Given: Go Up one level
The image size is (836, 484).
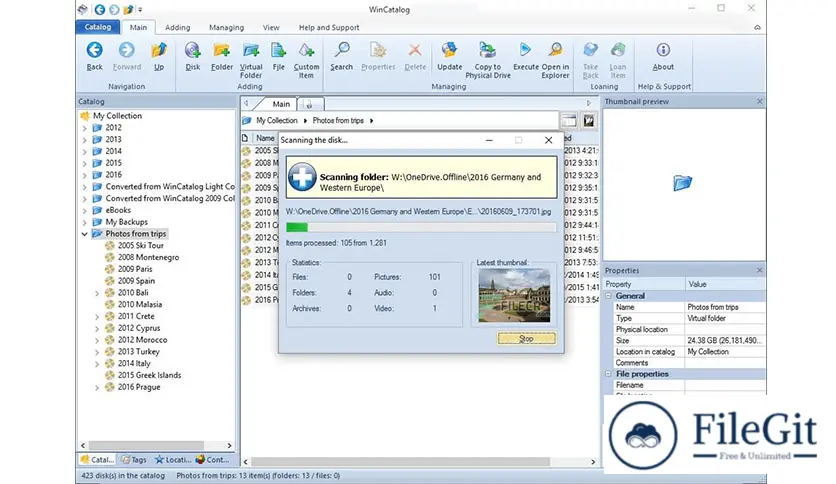Looking at the screenshot, I should point(159,56).
